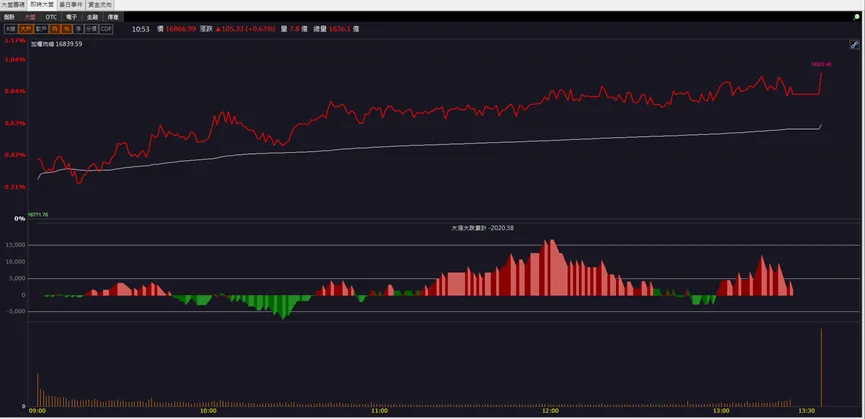The height and width of the screenshot is (419, 865).
Task: Click the 大漲大跌累計 -2020.38 indicator title
Action: 483,227
